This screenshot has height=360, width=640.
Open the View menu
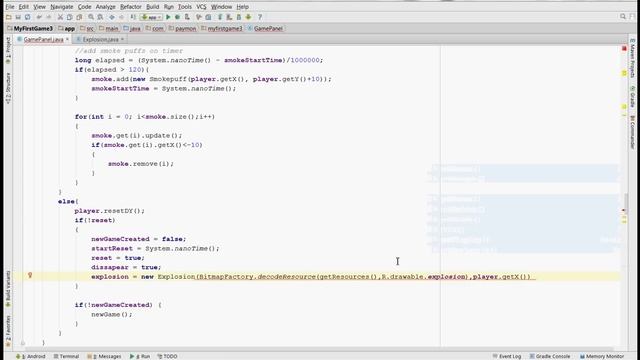(x=39, y=7)
